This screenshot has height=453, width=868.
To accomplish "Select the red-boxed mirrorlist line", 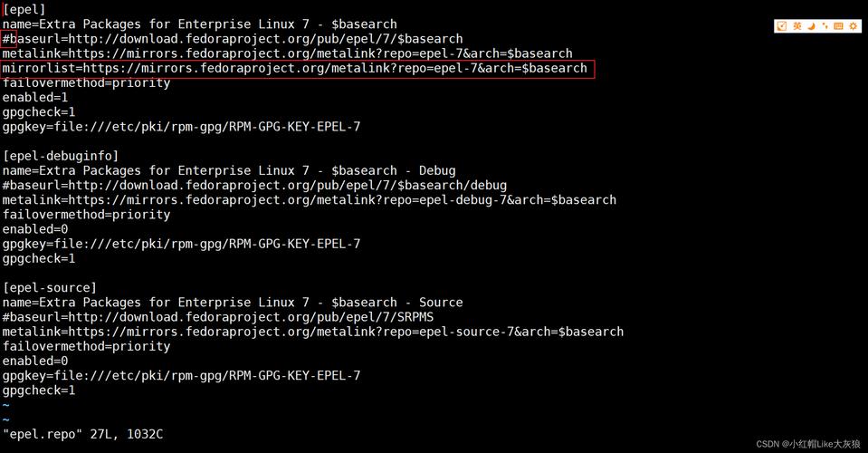I will pyautogui.click(x=295, y=69).
